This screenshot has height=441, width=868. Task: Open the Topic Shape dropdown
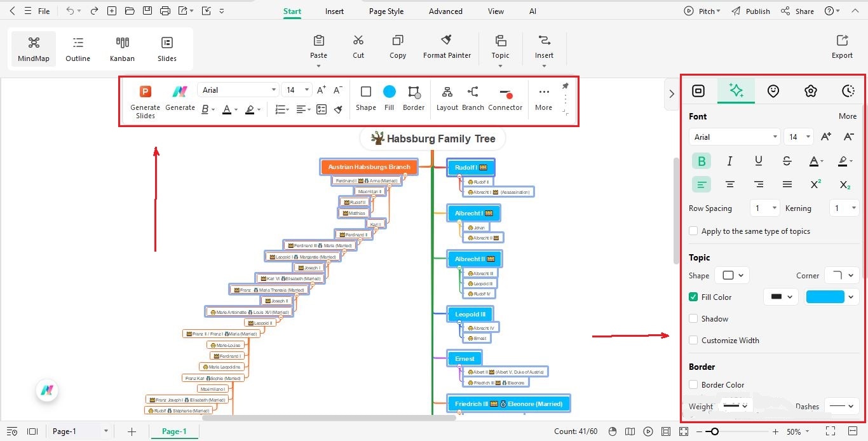732,275
